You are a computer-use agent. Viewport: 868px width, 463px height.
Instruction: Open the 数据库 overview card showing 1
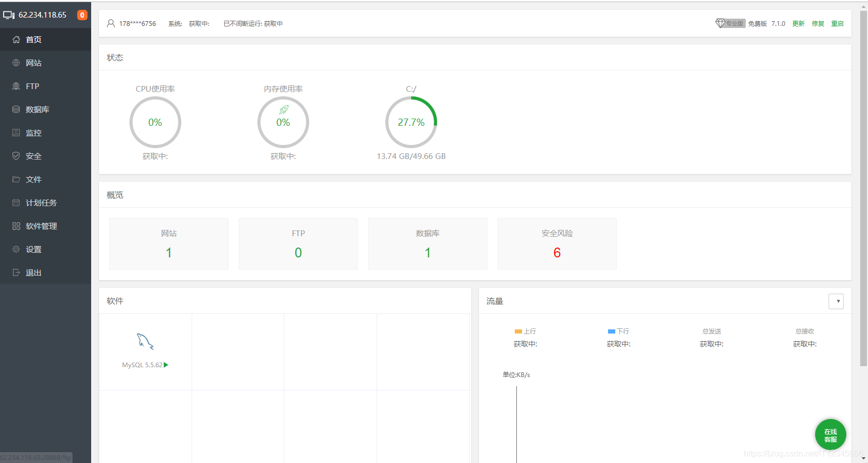click(428, 244)
